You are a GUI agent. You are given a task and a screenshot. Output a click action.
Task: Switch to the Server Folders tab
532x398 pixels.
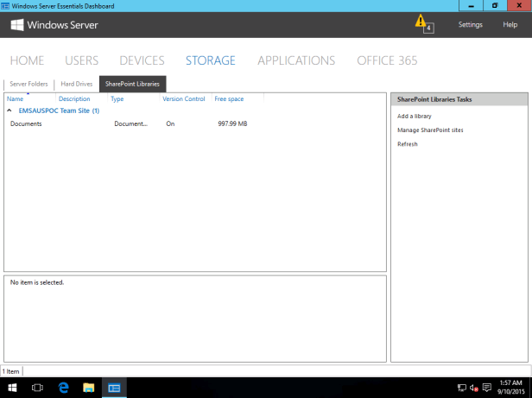[28, 84]
